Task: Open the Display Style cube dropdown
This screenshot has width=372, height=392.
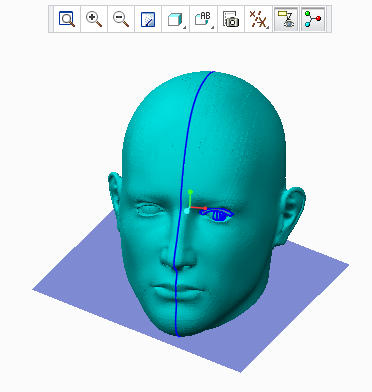Action: coord(176,19)
